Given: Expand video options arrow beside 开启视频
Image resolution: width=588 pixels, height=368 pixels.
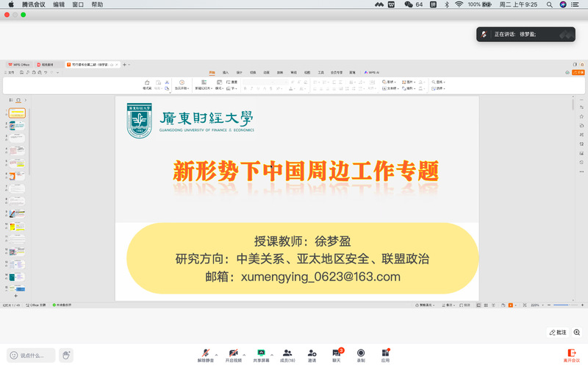Looking at the screenshot, I should pyautogui.click(x=243, y=354).
